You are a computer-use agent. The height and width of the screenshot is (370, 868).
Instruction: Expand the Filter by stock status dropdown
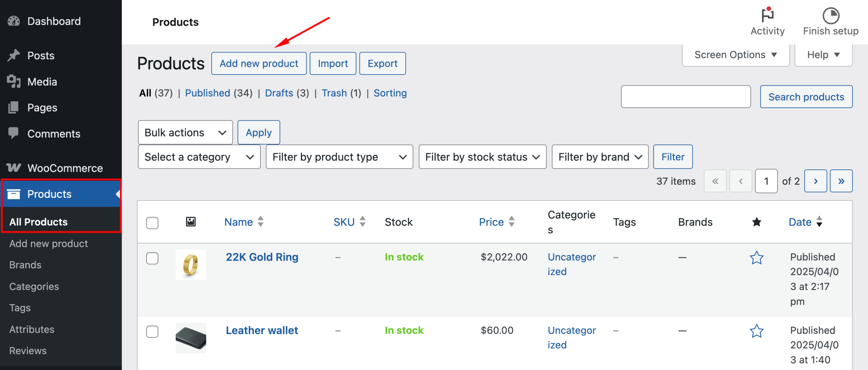(x=482, y=157)
